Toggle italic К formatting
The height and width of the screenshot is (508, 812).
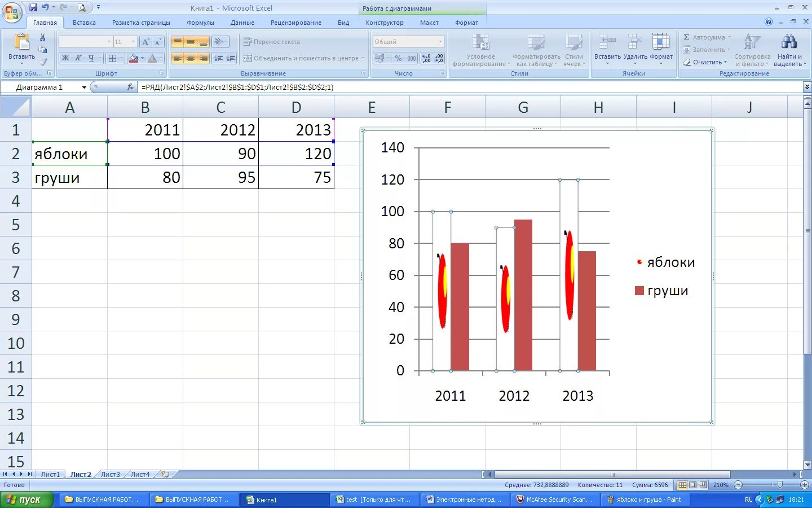pos(78,58)
